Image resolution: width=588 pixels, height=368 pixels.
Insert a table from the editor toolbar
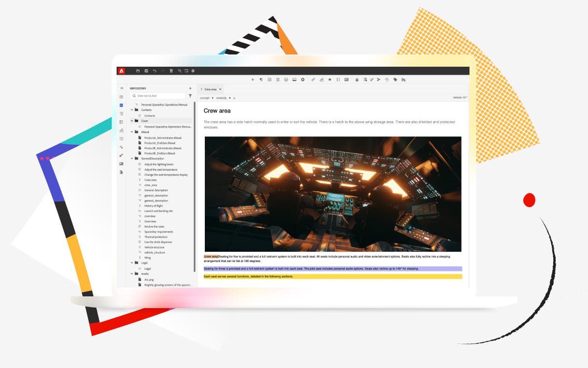(286, 79)
